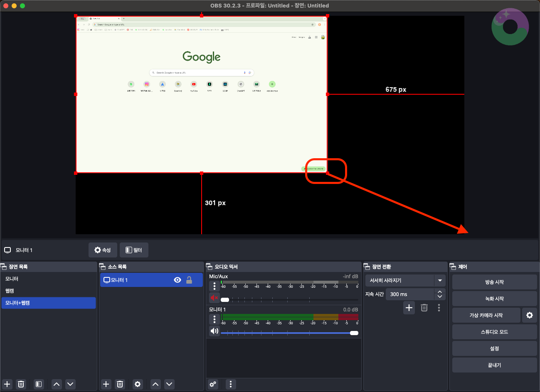Add a new scene with plus icon
The height and width of the screenshot is (392, 540).
coord(7,384)
